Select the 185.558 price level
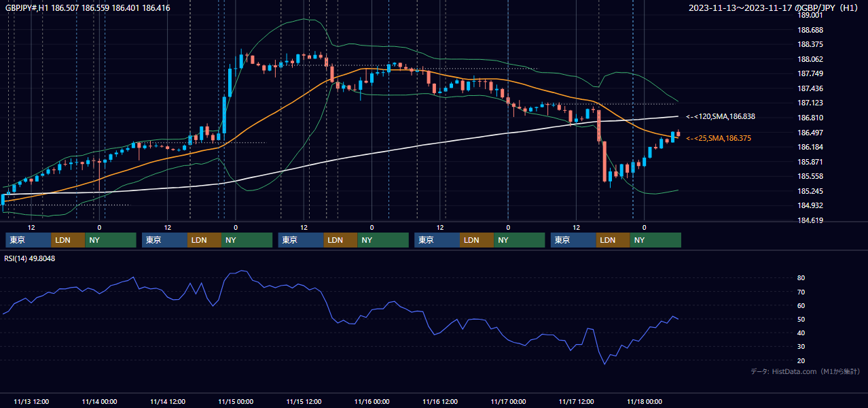The height and width of the screenshot is (408, 868). point(811,176)
